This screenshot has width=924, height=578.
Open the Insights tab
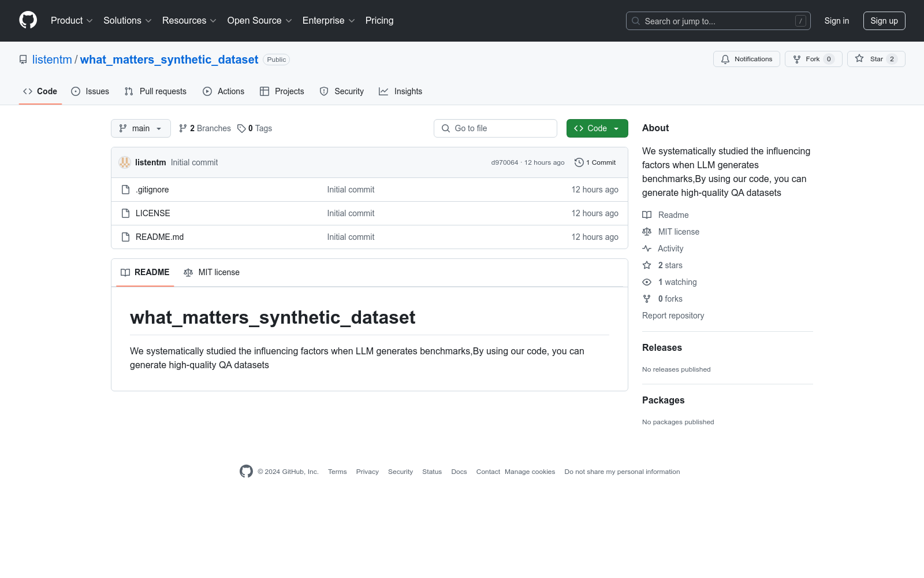[x=401, y=91]
